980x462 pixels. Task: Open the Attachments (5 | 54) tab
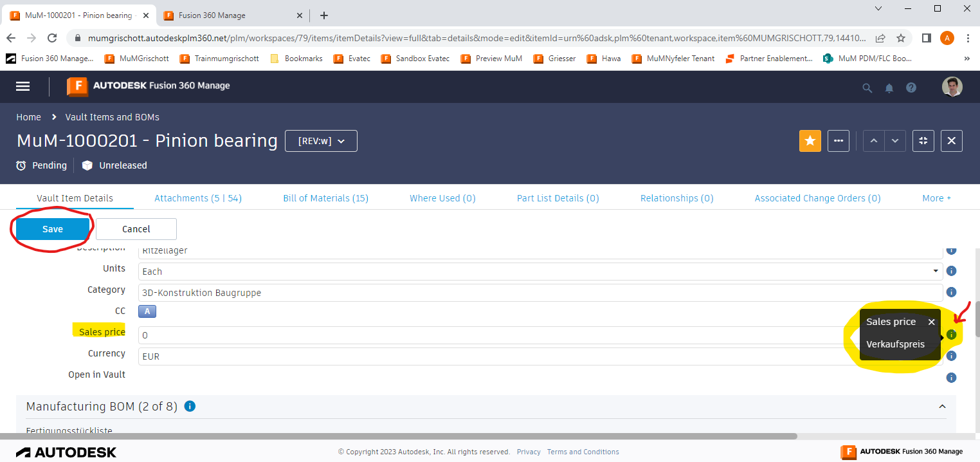pyautogui.click(x=198, y=198)
